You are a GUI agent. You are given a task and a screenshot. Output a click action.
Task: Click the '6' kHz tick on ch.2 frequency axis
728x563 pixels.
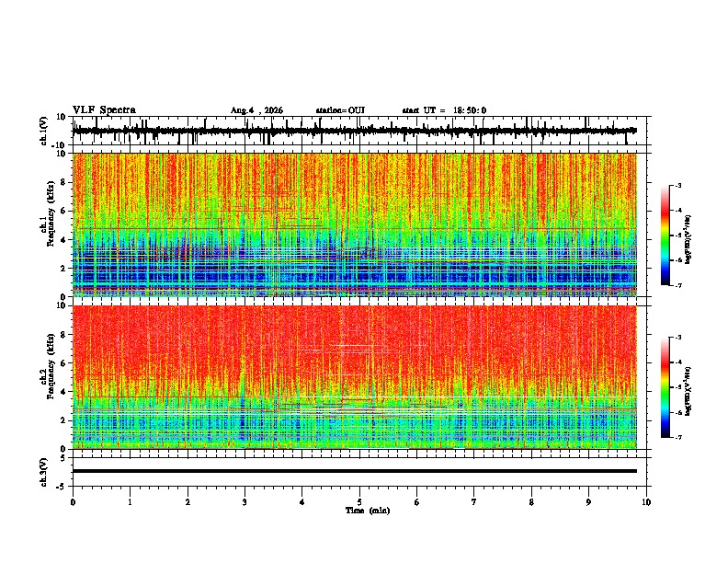point(63,363)
